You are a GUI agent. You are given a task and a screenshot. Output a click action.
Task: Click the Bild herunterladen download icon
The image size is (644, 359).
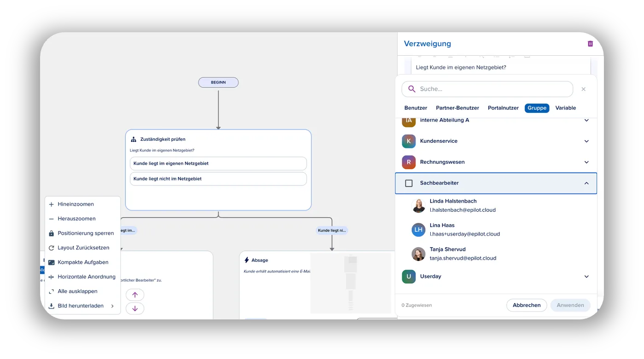[52, 306]
